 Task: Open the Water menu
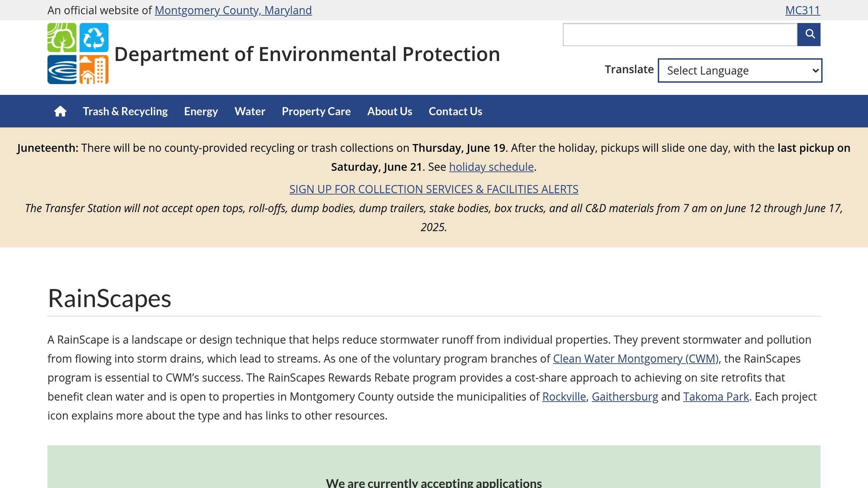(x=250, y=111)
